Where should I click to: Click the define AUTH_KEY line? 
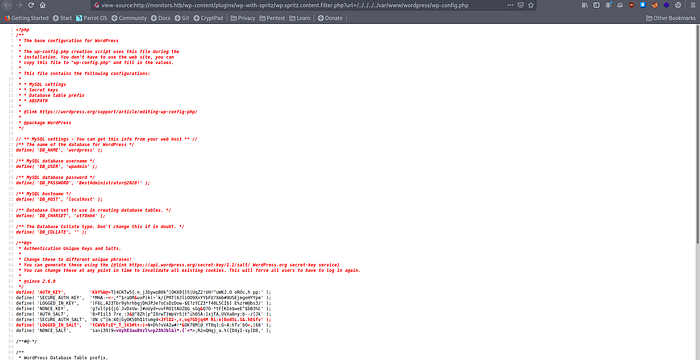coord(143,292)
